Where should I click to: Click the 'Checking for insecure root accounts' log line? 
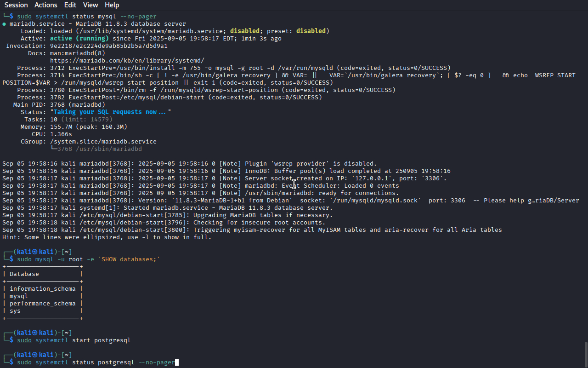(164, 223)
